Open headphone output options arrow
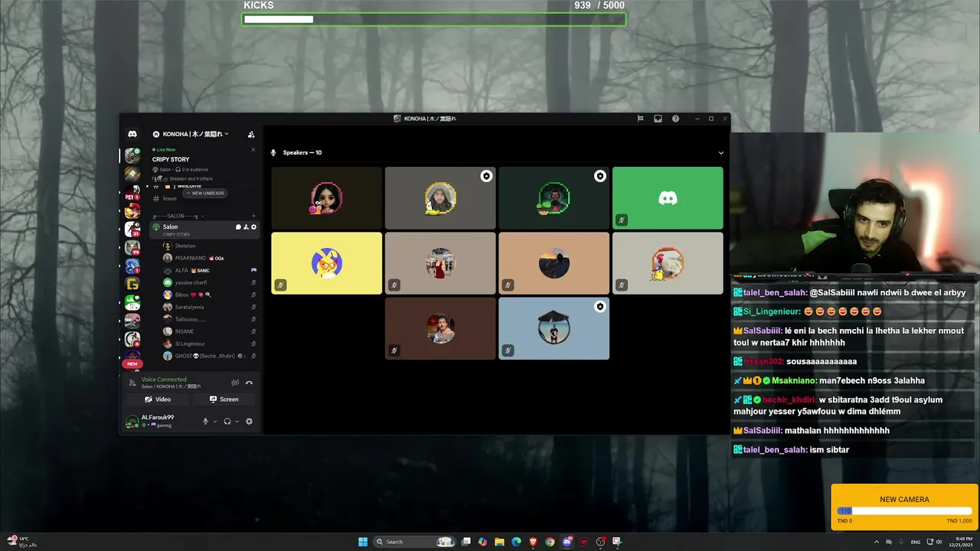Screen dimensions: 980x551 point(237,422)
